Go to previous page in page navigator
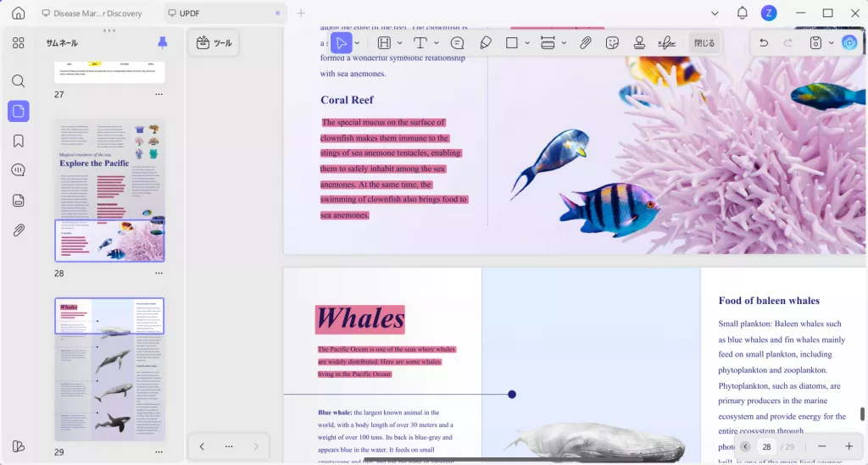 745,446
